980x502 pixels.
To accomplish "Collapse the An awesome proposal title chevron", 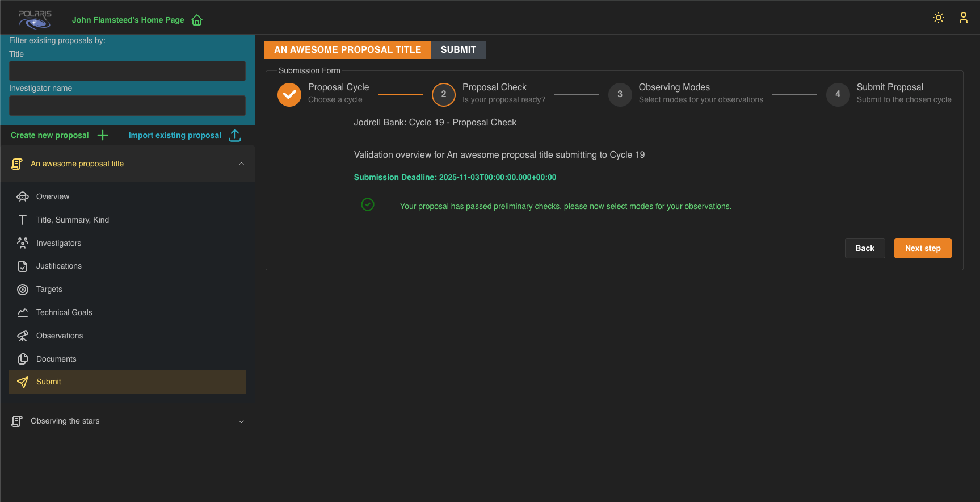I will click(241, 164).
